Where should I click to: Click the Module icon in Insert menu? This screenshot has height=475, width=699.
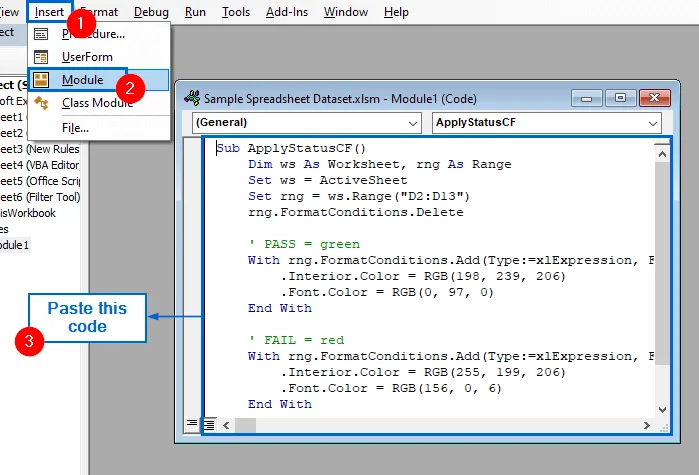[x=41, y=80]
